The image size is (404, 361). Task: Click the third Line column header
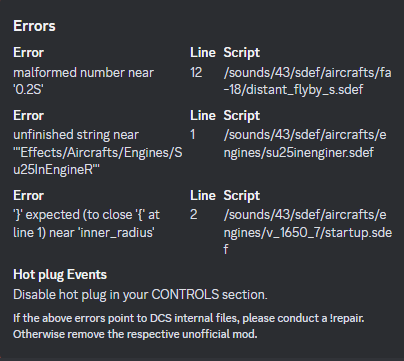[x=203, y=195]
